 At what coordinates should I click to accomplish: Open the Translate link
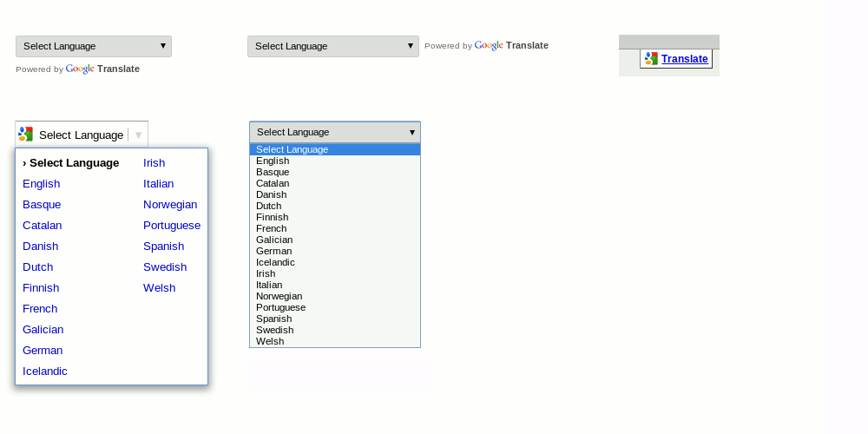click(x=684, y=59)
